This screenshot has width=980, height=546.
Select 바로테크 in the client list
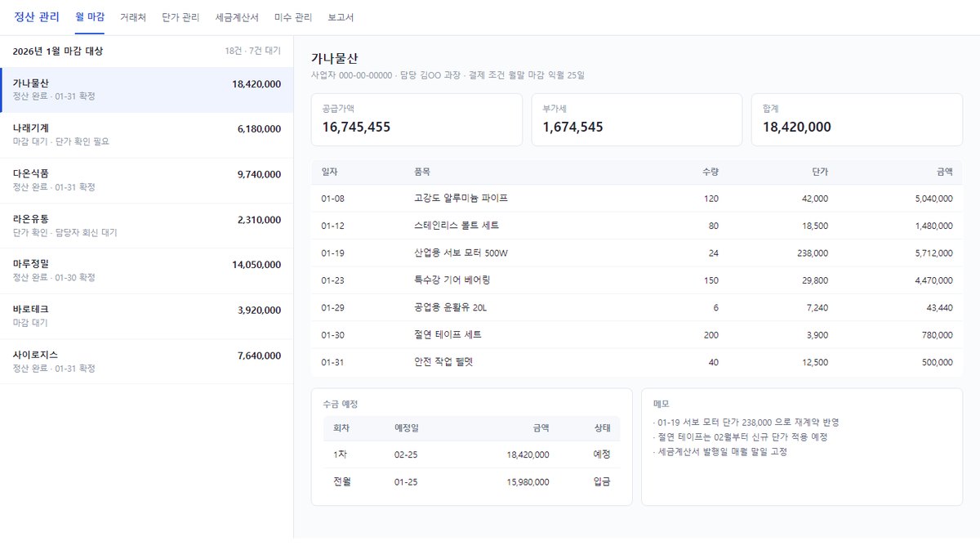(147, 316)
